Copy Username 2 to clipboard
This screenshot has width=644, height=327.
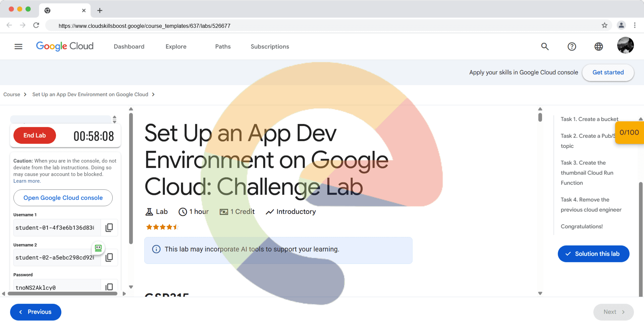109,258
